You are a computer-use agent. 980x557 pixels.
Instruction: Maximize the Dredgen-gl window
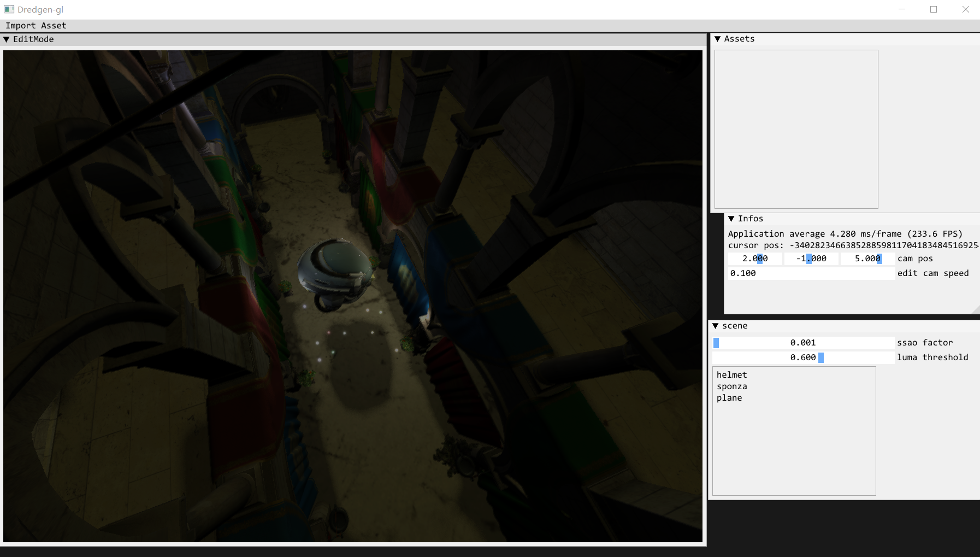click(x=934, y=9)
